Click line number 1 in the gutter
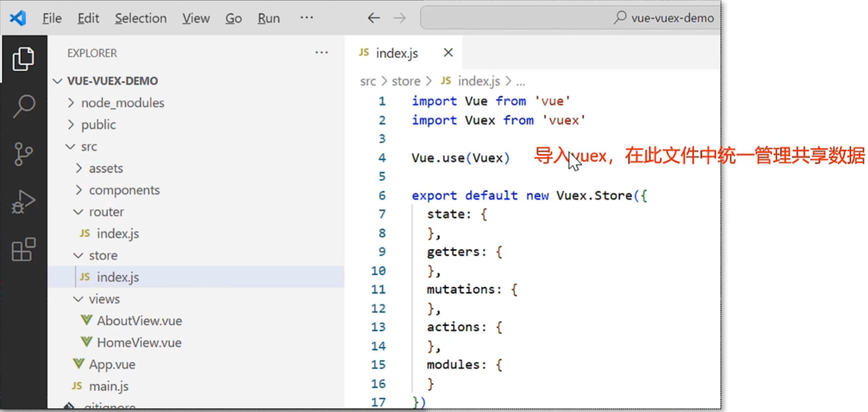Screen dimensions: 868x412 tap(382, 101)
